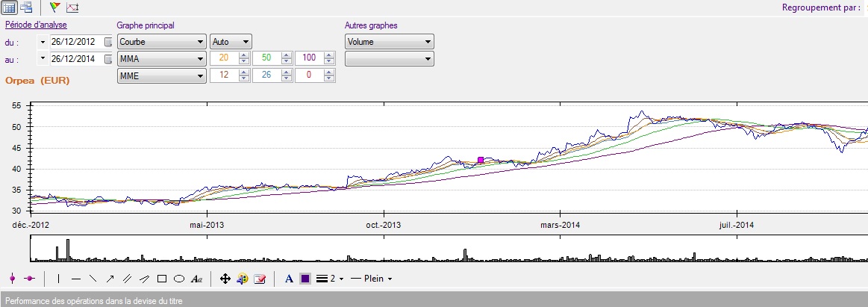Click the Période d'analyse link
The image size is (868, 307).
[x=36, y=25]
